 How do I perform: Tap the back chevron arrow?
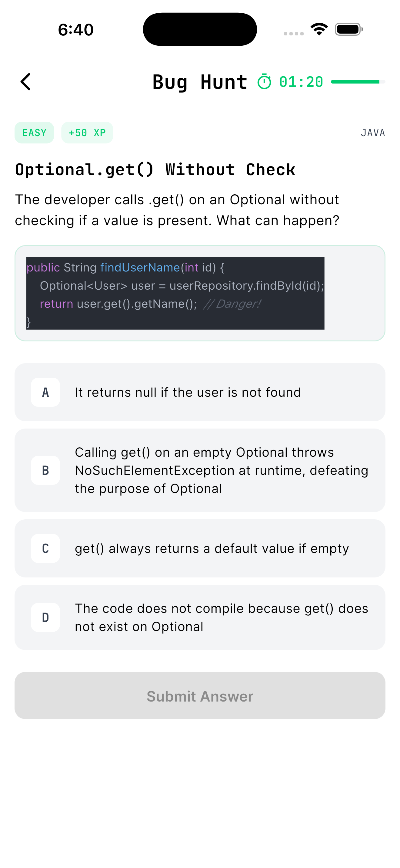tap(26, 82)
